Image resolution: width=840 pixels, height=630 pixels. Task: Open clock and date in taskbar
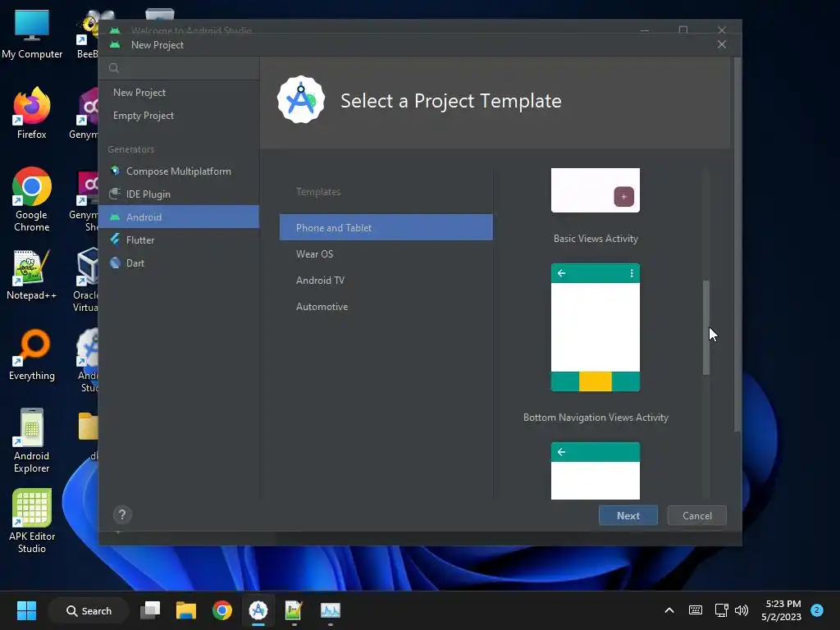tap(782, 610)
